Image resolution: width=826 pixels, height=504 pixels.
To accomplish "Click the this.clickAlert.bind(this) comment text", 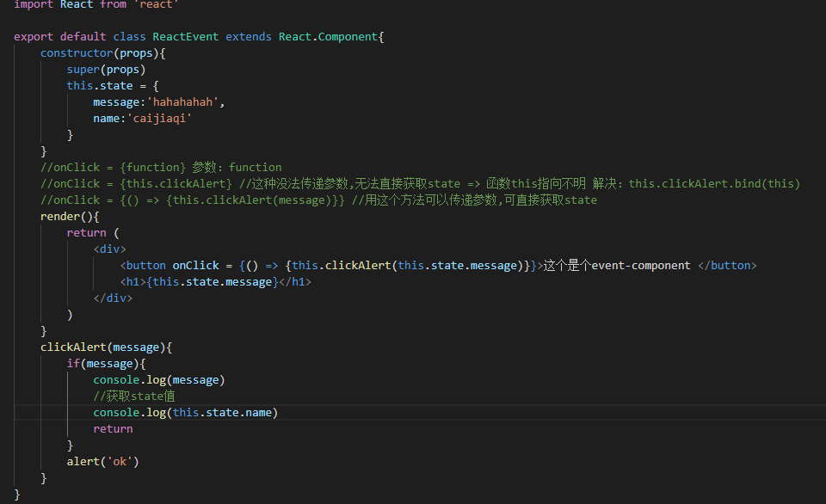I will pyautogui.click(x=714, y=183).
